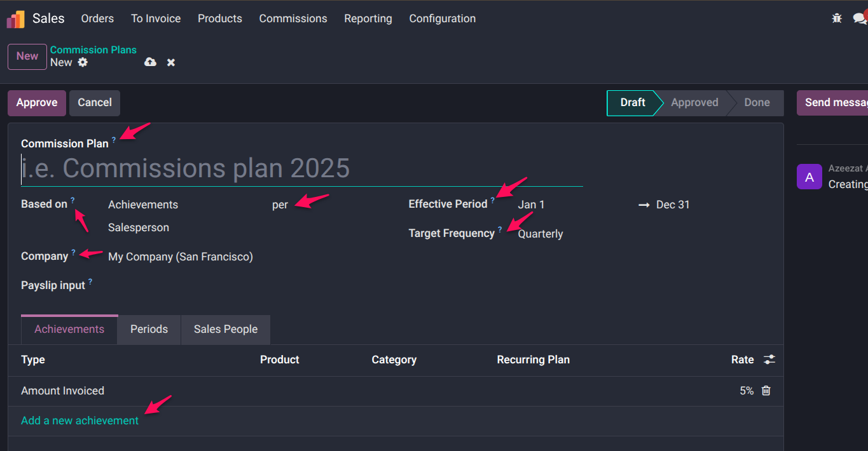Open the debug bug icon menu
Screen dimensions: 868x451
click(837, 18)
